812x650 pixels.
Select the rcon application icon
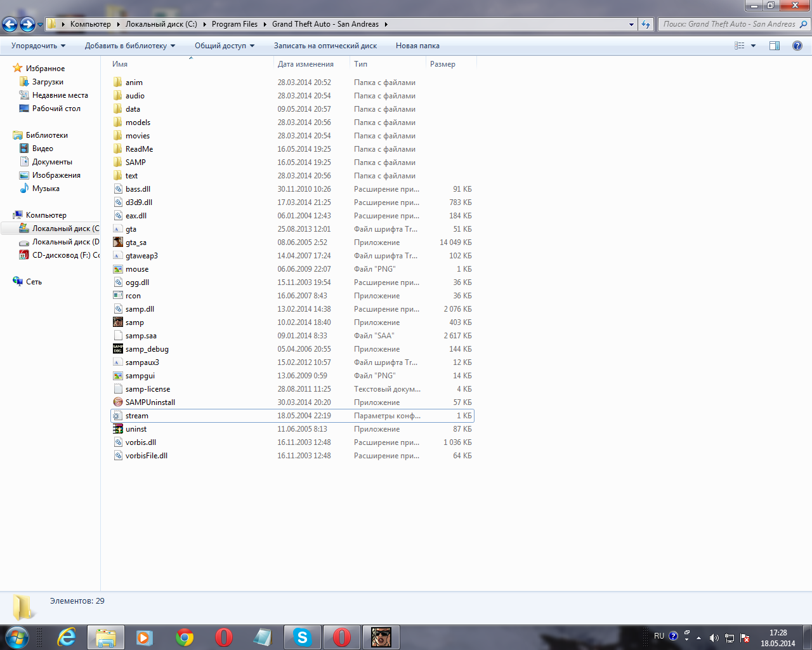coord(118,296)
